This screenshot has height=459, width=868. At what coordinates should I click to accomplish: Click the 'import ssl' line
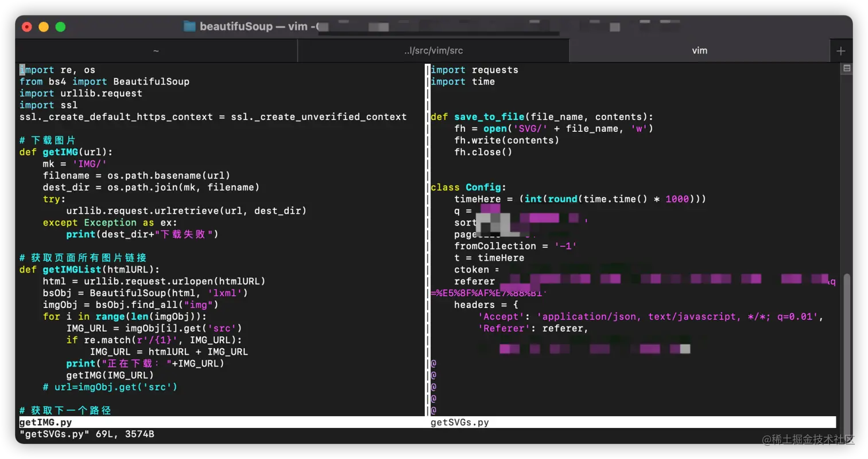point(49,105)
